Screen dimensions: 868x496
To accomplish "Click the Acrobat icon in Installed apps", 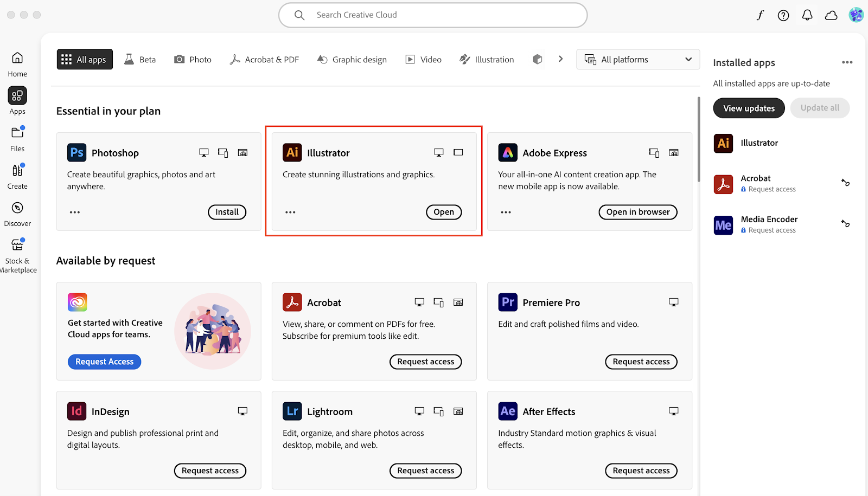I will [x=723, y=184].
